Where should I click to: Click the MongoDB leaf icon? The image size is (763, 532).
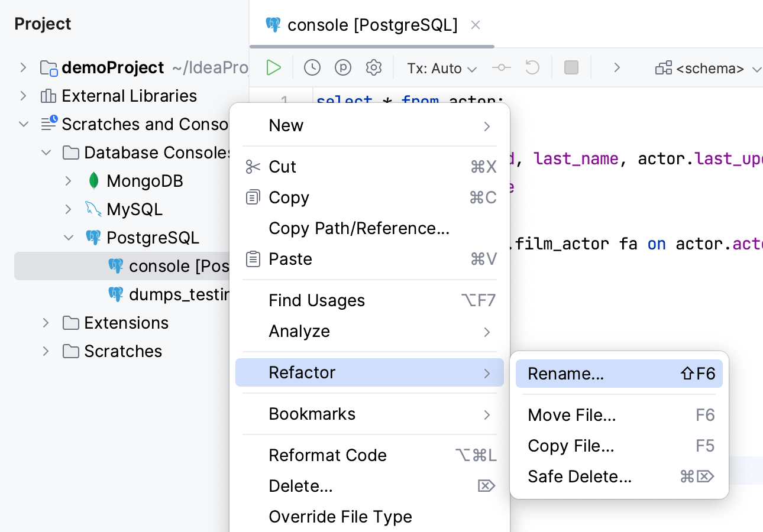click(93, 181)
